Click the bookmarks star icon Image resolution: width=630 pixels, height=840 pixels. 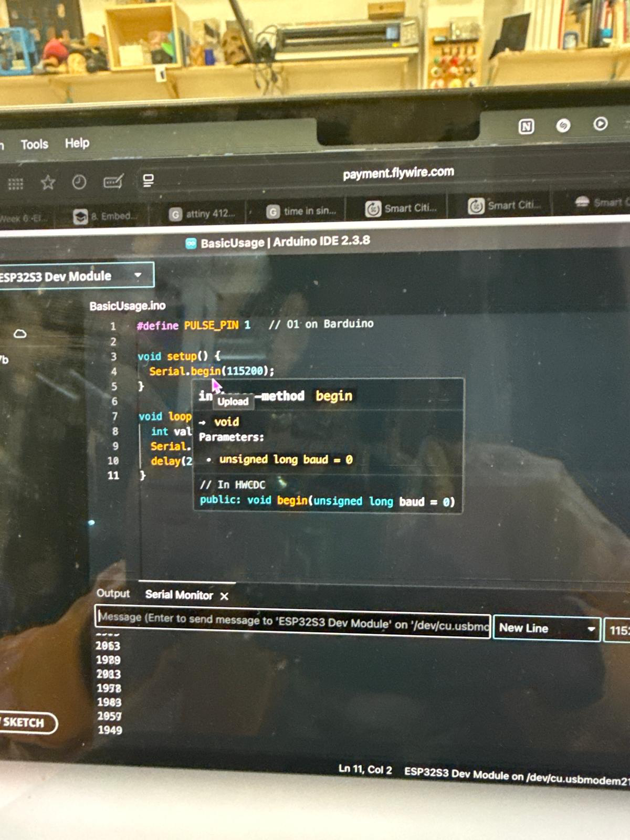(x=48, y=183)
